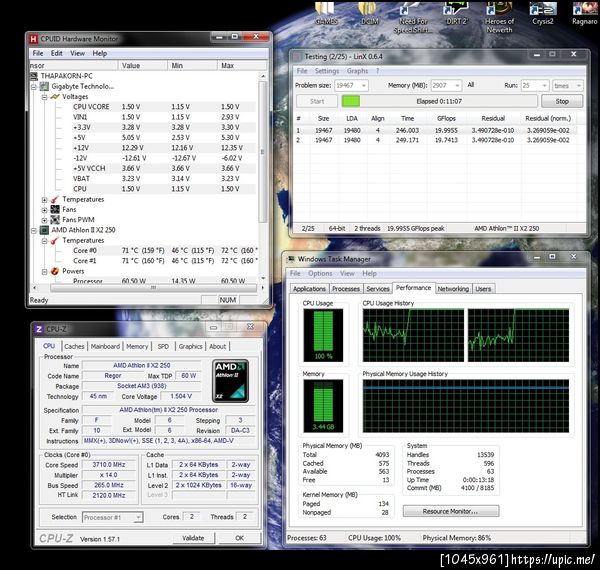The height and width of the screenshot is (570, 600).
Task: Expand the Fans tree node
Action: tap(44, 210)
